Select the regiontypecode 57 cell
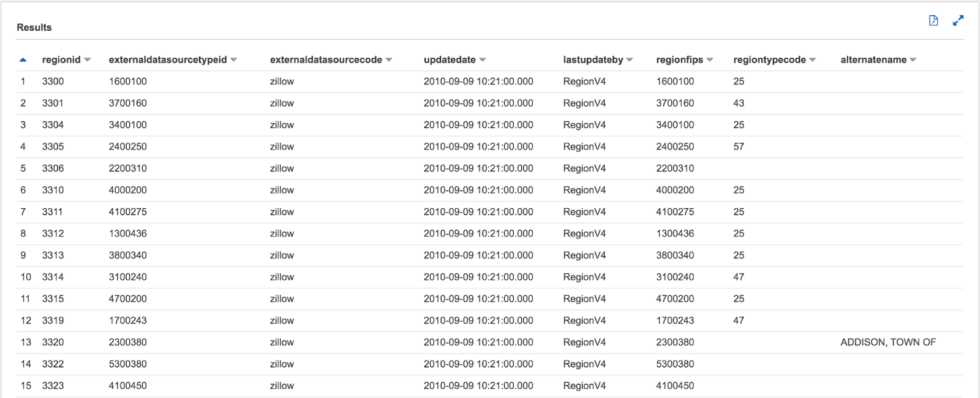This screenshot has width=980, height=398. click(x=739, y=147)
